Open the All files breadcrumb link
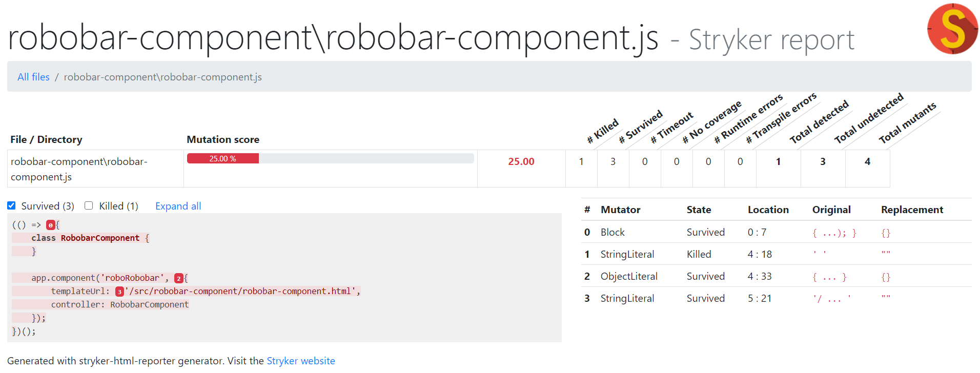 33,77
